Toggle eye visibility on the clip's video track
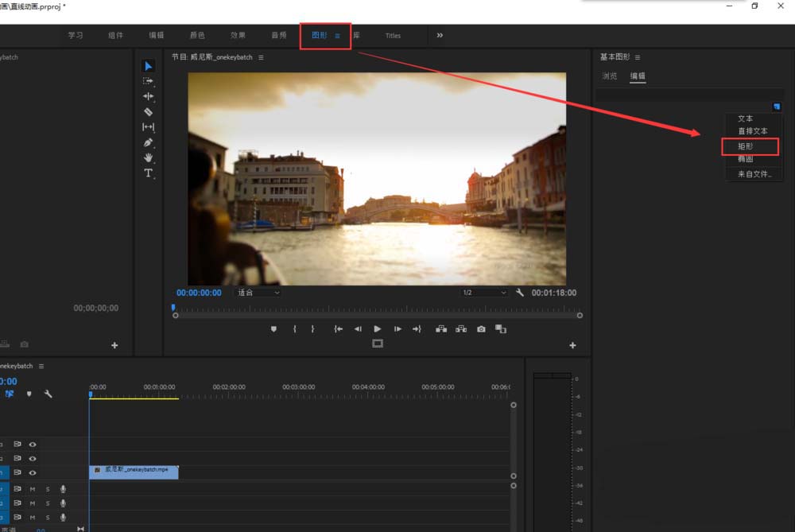 click(x=33, y=472)
